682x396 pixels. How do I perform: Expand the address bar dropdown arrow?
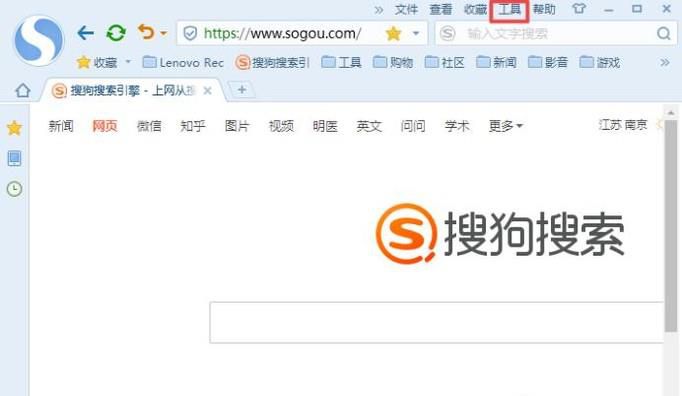(416, 34)
